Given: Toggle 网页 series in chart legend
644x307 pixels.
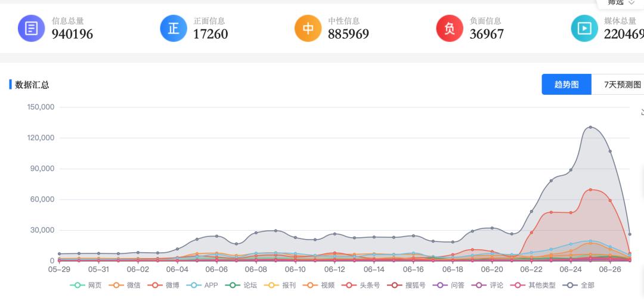Looking at the screenshot, I should point(86,285).
